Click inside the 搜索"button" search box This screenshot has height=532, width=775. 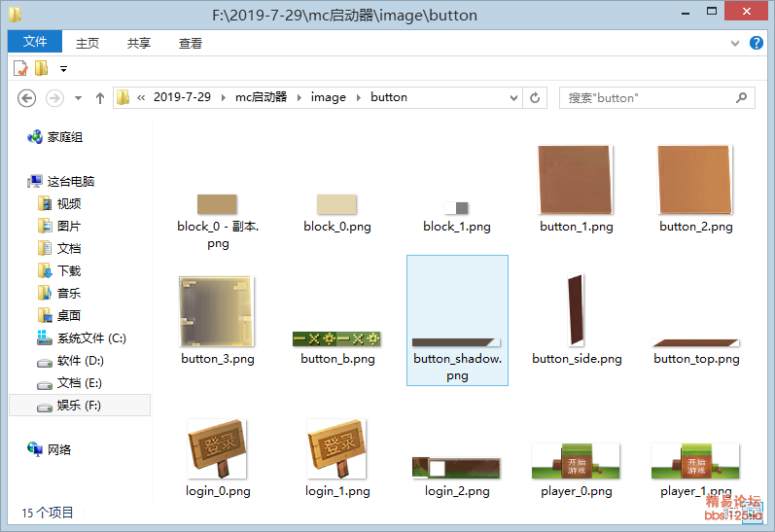(657, 98)
